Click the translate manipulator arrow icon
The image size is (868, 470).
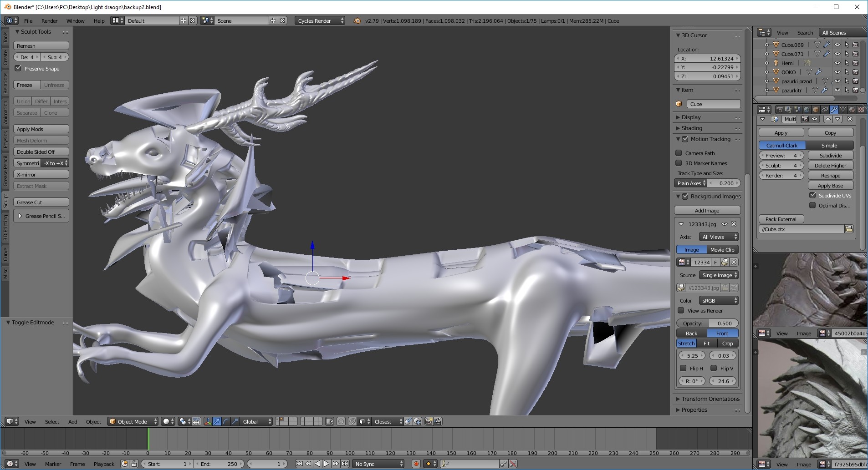click(217, 422)
